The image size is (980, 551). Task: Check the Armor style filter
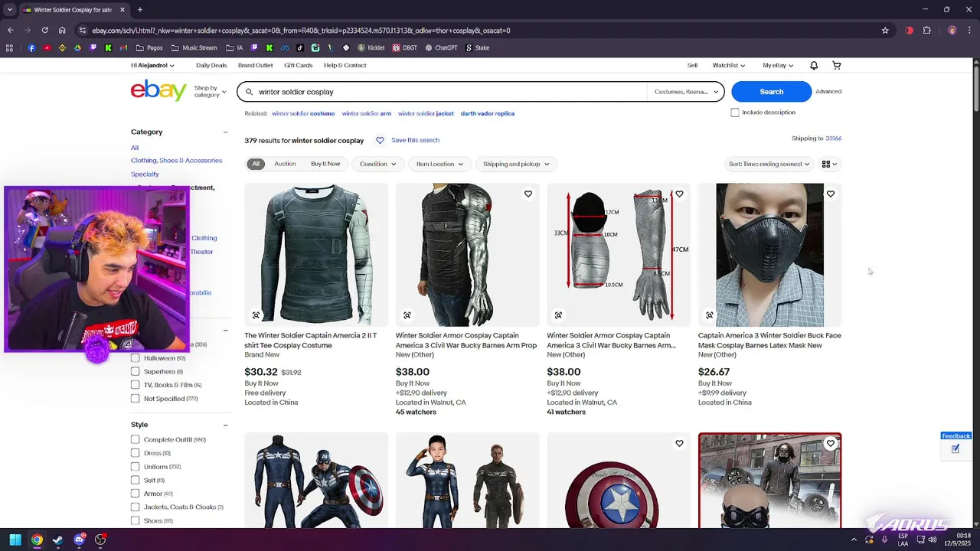pos(136,494)
